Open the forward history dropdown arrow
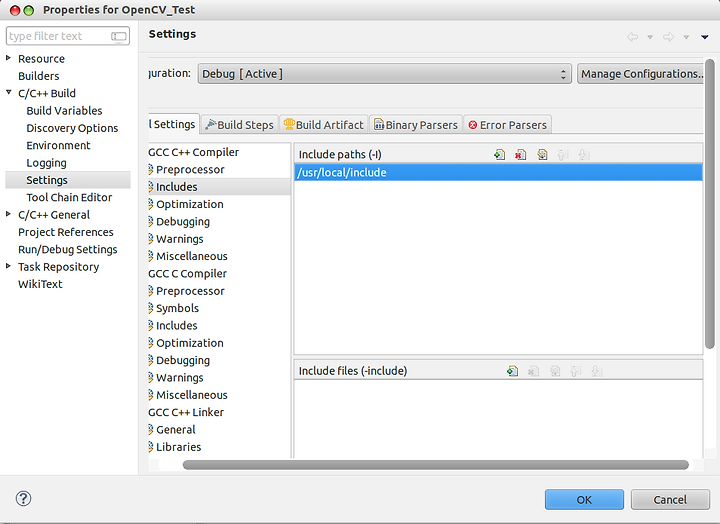Viewport: 720px width, 524px height. [686, 37]
